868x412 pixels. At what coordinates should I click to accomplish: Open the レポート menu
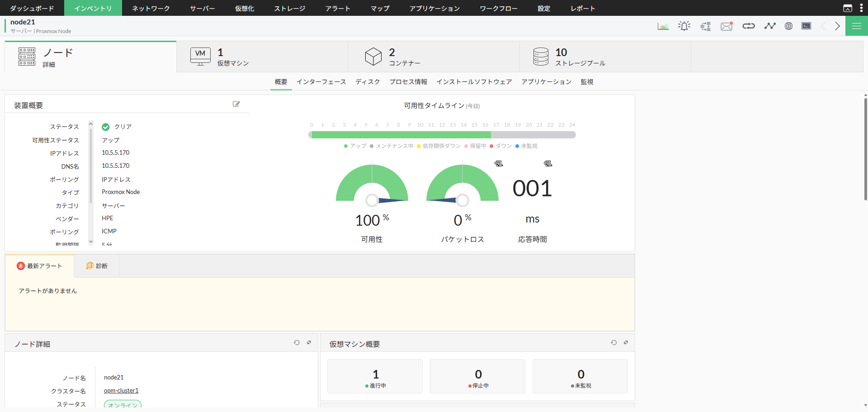(583, 8)
